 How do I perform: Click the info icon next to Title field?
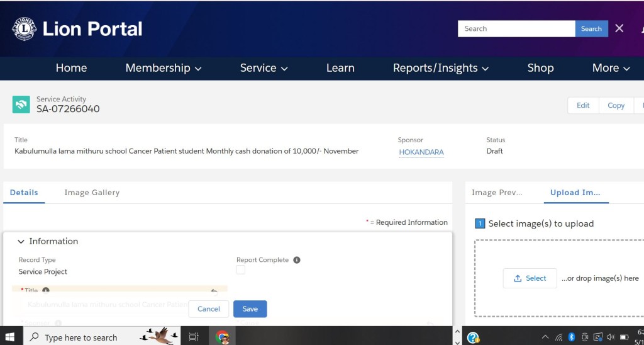[x=45, y=290]
